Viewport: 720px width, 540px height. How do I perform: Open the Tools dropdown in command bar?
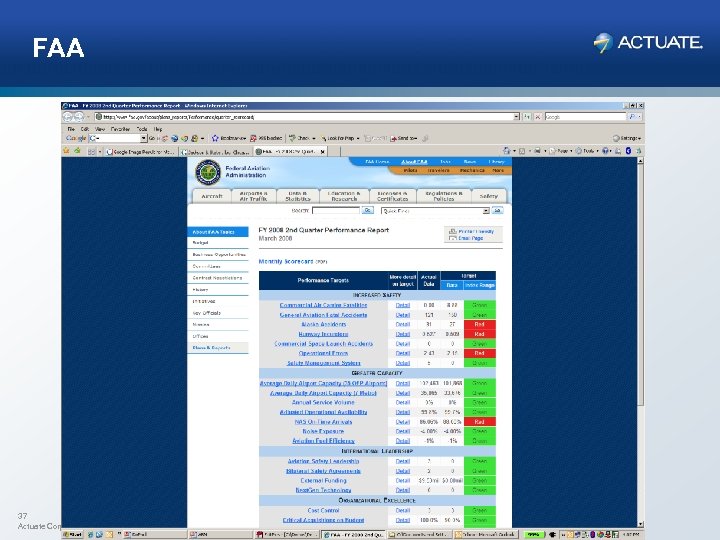click(587, 151)
